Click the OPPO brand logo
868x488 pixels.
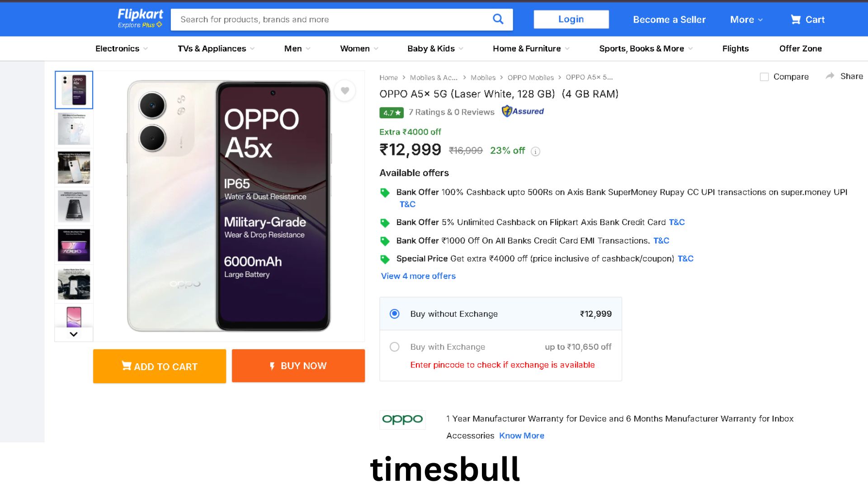click(x=402, y=419)
